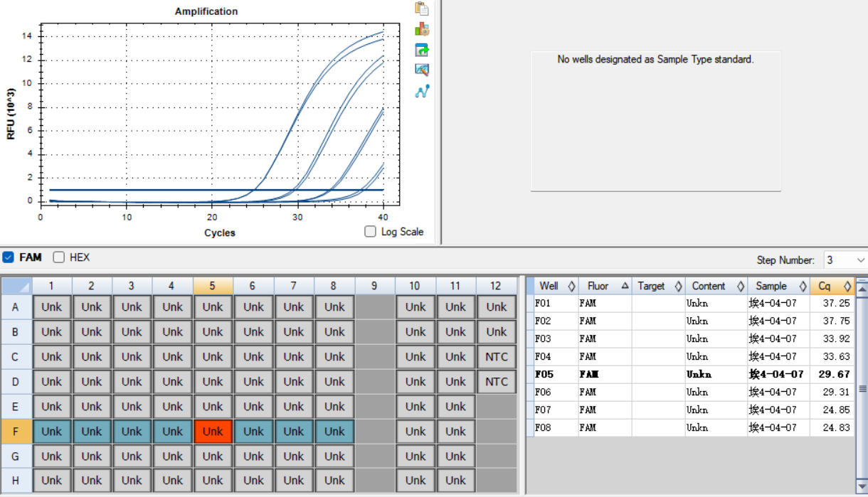This screenshot has height=497, width=868.
Task: Click the F08 well cell in table
Action: pos(556,427)
